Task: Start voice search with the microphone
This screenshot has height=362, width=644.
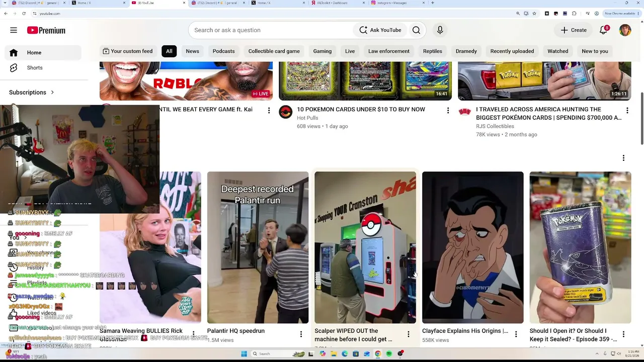Action: tap(440, 30)
